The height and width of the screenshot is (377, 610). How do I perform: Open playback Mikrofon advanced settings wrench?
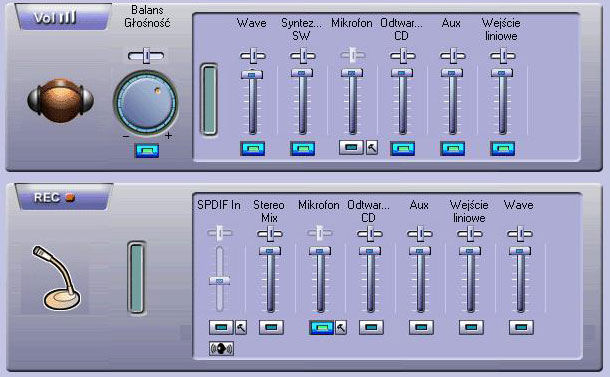pyautogui.click(x=372, y=148)
